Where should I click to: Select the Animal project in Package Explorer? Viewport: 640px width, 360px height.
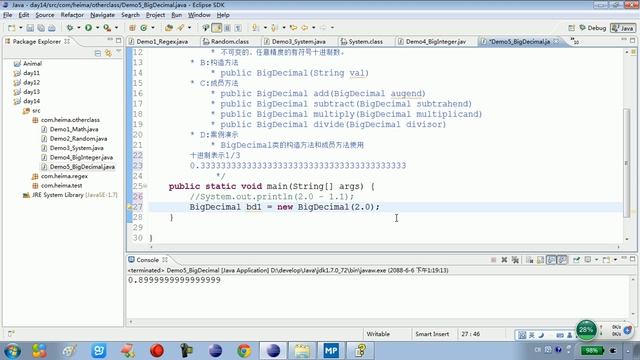(x=28, y=64)
